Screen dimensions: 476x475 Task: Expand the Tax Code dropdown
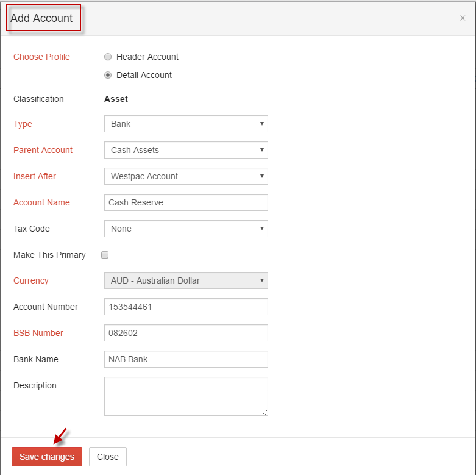(186, 229)
